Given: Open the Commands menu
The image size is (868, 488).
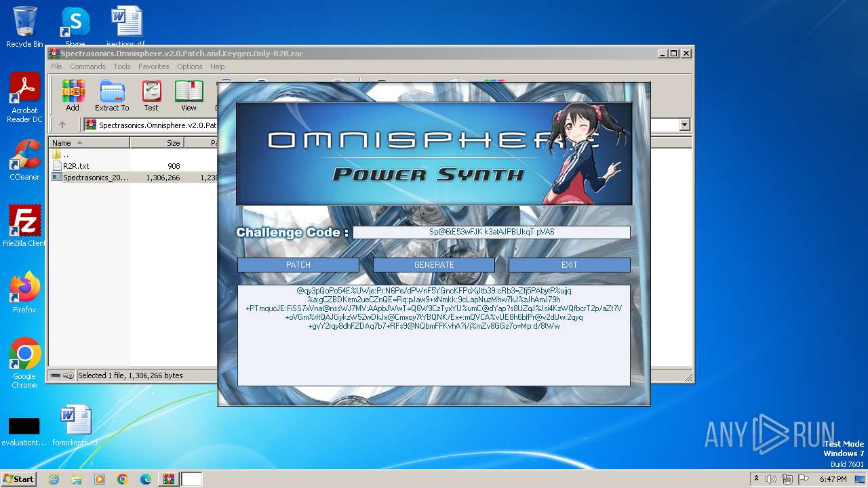Looking at the screenshot, I should 87,66.
